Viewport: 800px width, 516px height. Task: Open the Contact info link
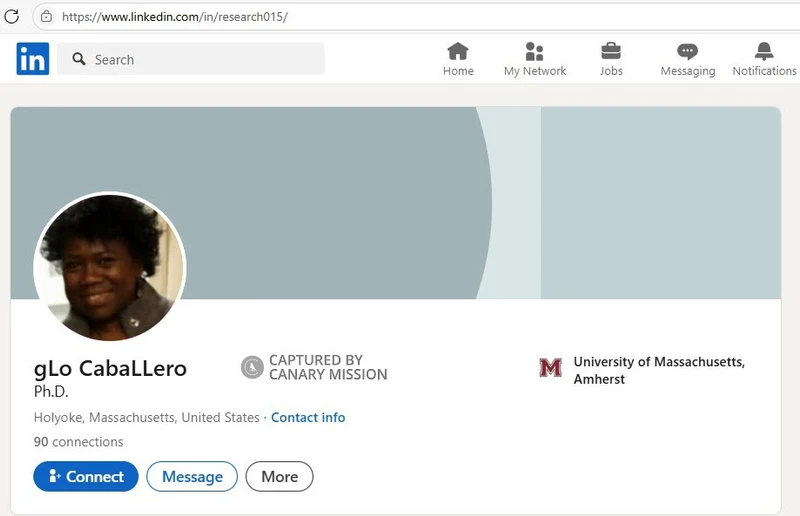click(x=308, y=418)
